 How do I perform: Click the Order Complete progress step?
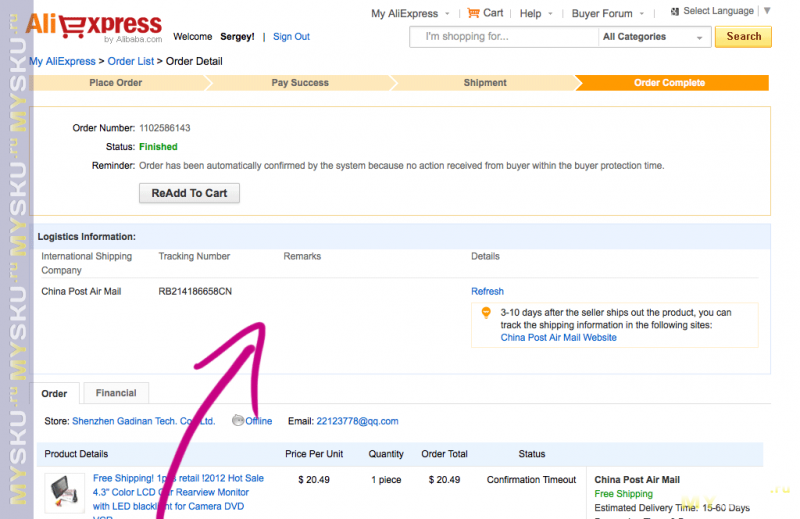669,83
